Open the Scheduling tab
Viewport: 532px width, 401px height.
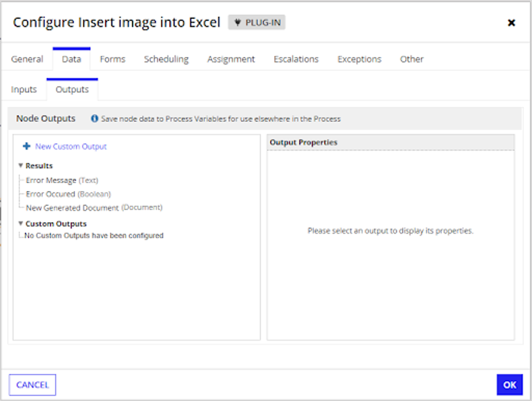point(166,59)
